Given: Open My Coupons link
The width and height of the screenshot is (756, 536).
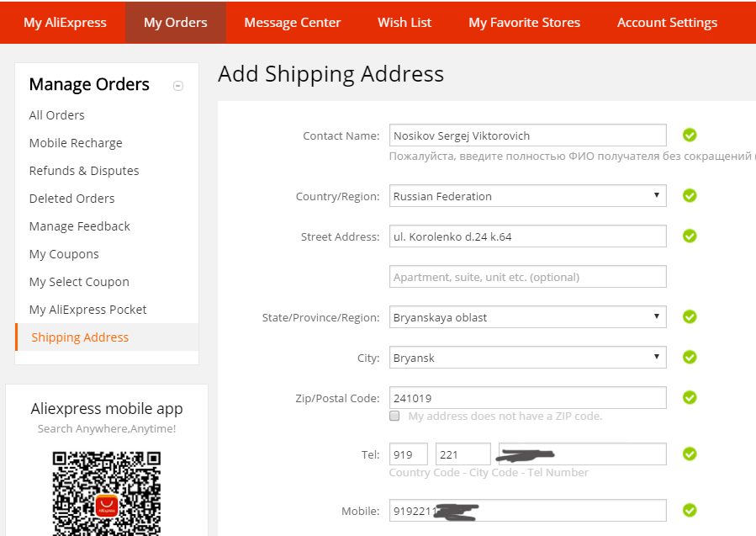Looking at the screenshot, I should [64, 254].
